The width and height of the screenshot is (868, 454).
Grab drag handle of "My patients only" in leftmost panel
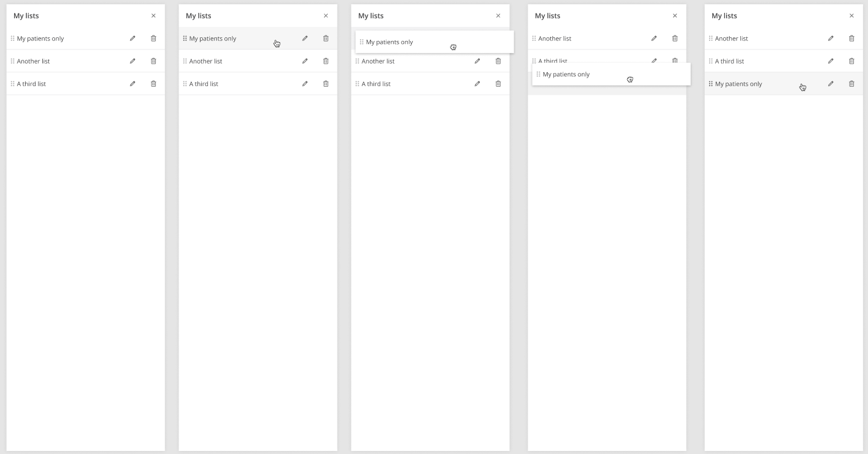(12, 38)
